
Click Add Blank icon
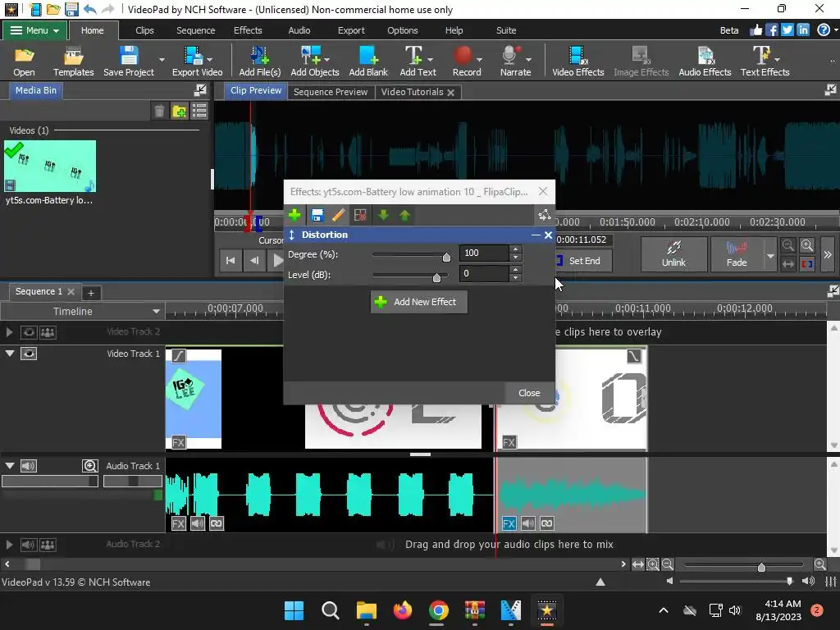coord(368,61)
